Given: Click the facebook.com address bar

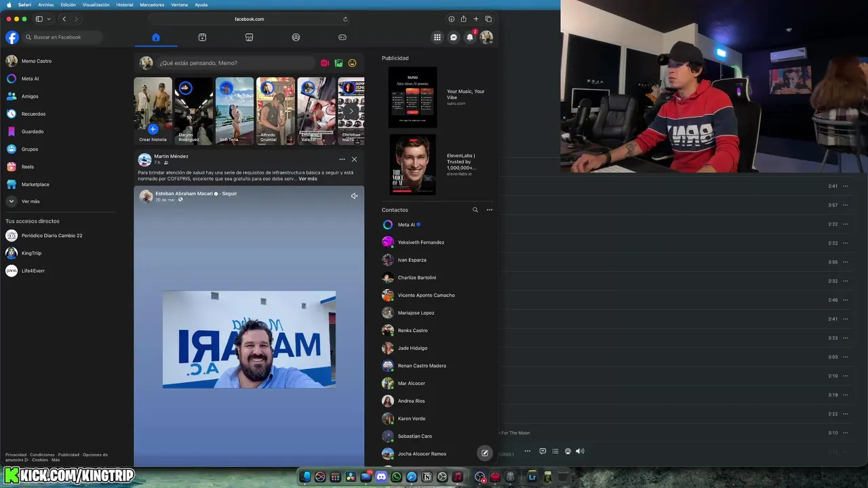Looking at the screenshot, I should (x=250, y=19).
